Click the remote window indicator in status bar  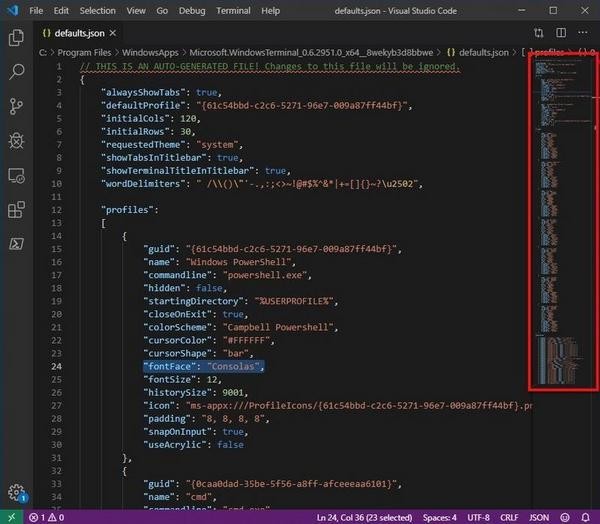tap(11, 517)
